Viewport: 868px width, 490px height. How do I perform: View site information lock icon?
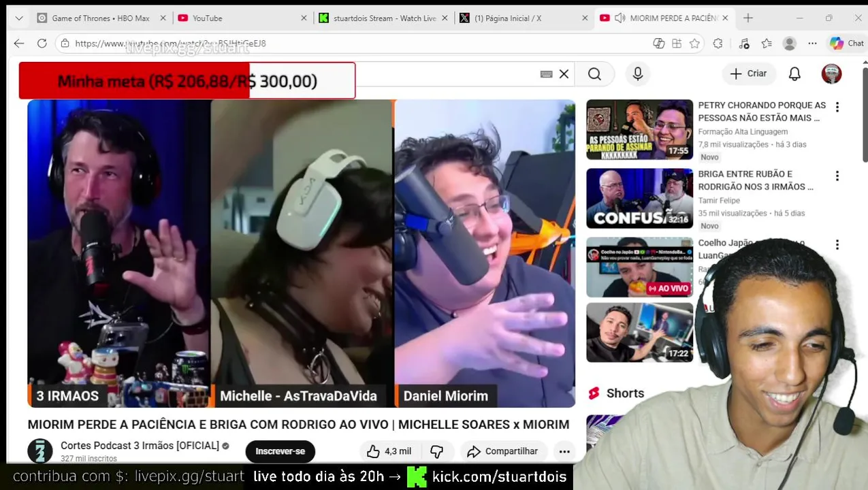[65, 43]
